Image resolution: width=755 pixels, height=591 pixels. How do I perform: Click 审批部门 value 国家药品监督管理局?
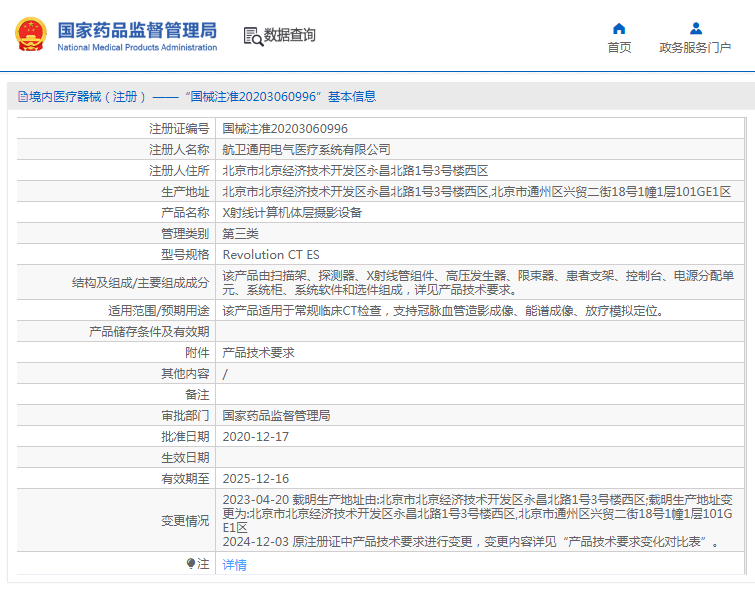[276, 416]
